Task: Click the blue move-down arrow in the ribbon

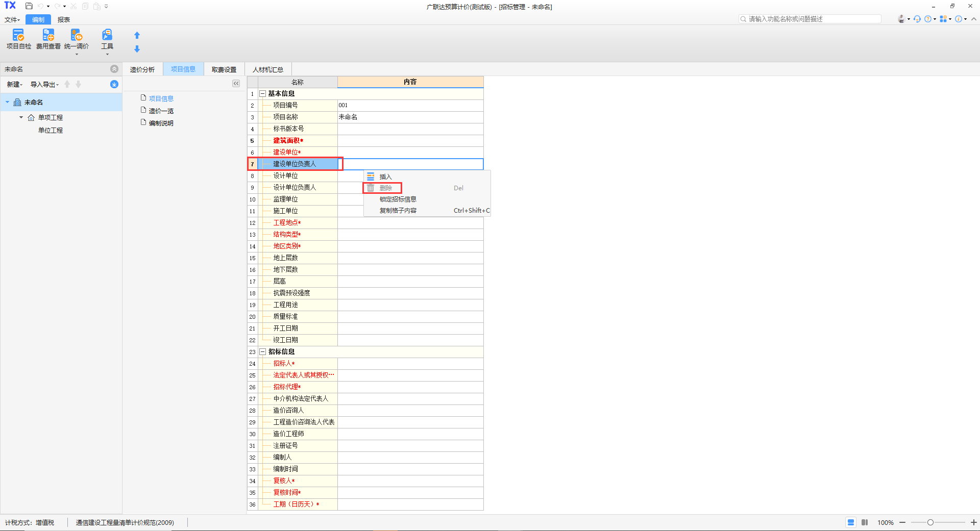Action: click(137, 49)
